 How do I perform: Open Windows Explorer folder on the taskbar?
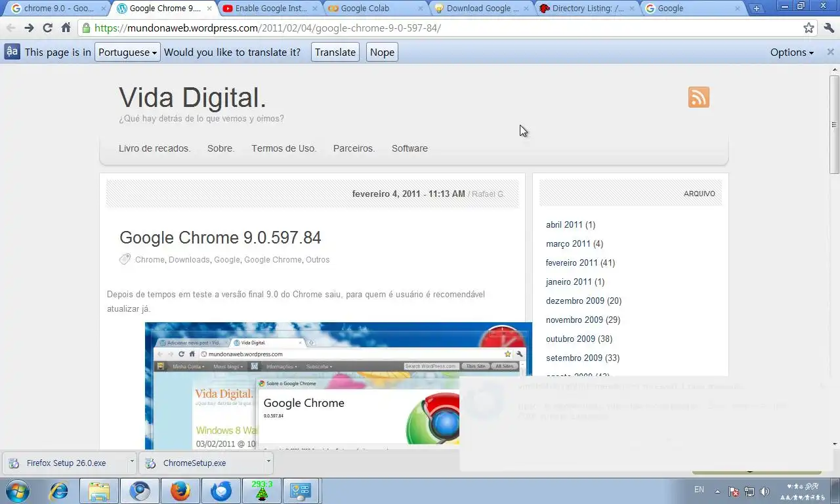point(99,491)
